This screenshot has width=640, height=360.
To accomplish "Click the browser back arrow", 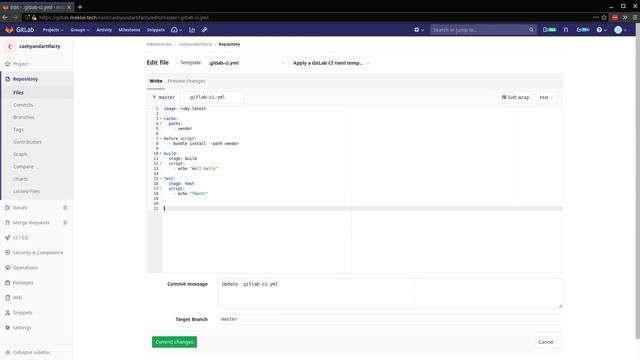I will coord(5,18).
